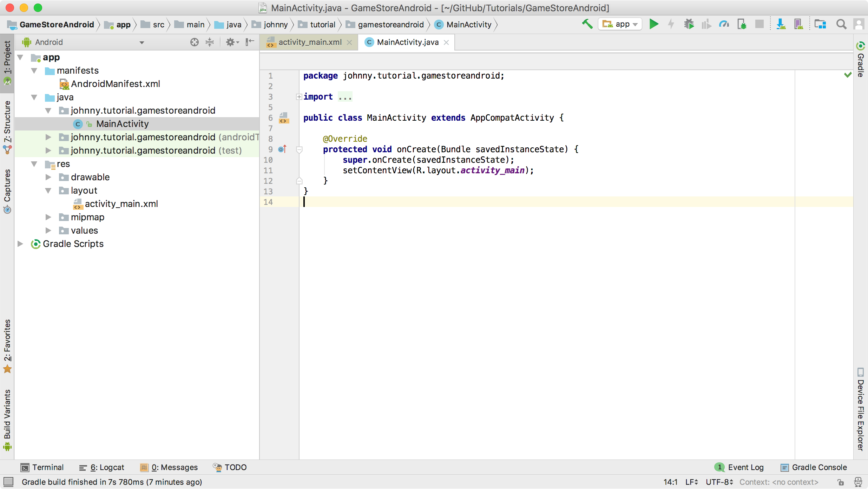Click LF line separator selector

[x=692, y=482]
